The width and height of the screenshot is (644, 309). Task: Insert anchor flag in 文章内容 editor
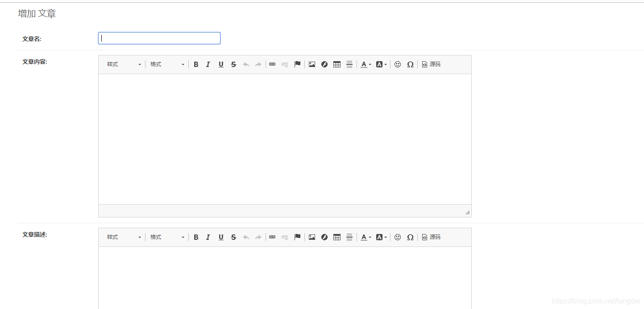point(297,64)
